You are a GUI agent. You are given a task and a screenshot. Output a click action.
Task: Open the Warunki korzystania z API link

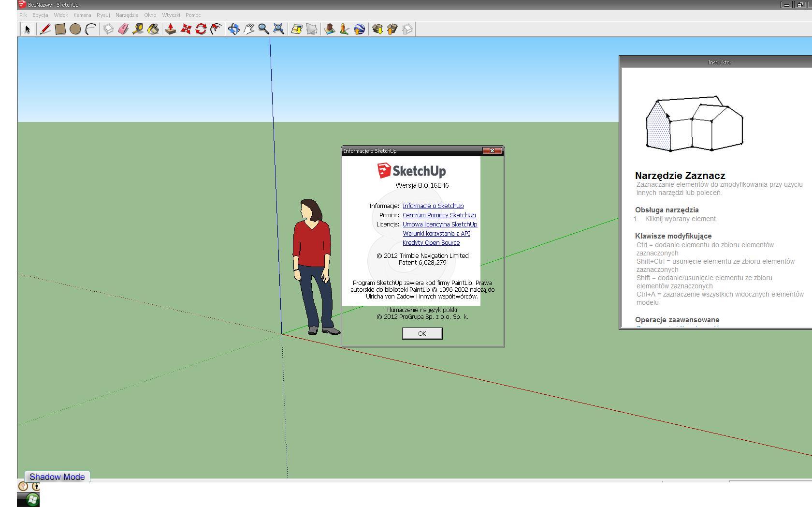pos(436,234)
